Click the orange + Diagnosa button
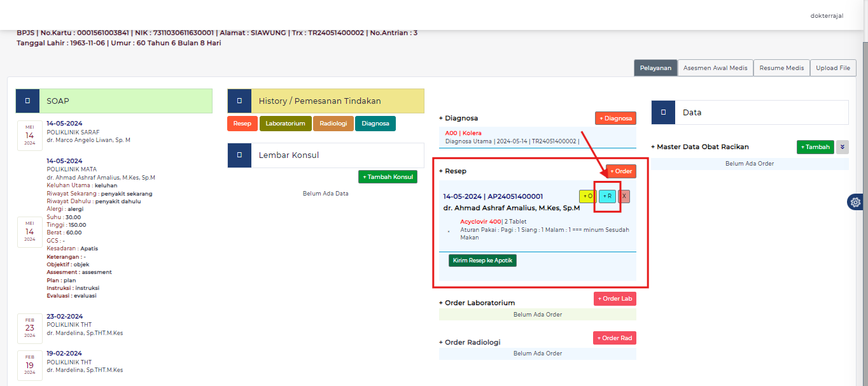 615,118
